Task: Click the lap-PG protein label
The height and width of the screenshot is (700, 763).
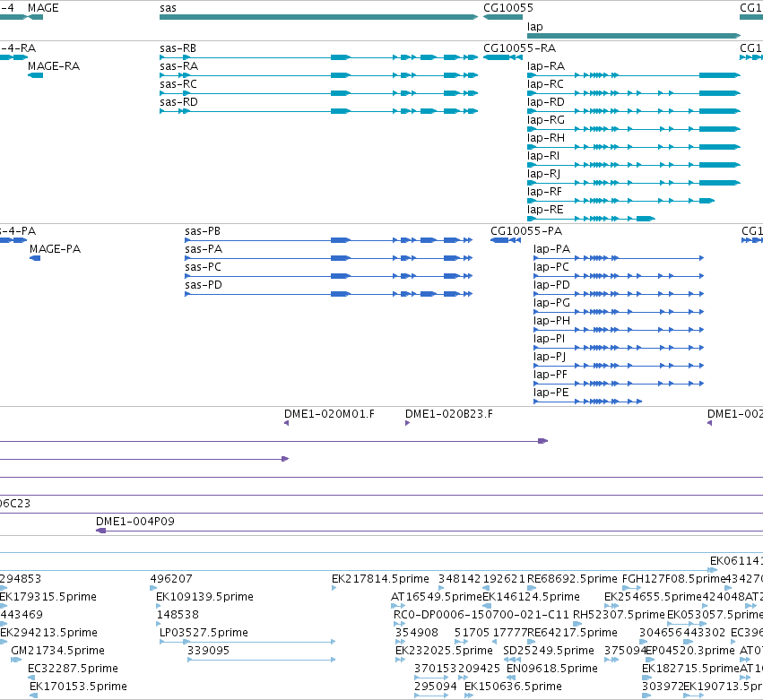Action: pos(551,303)
